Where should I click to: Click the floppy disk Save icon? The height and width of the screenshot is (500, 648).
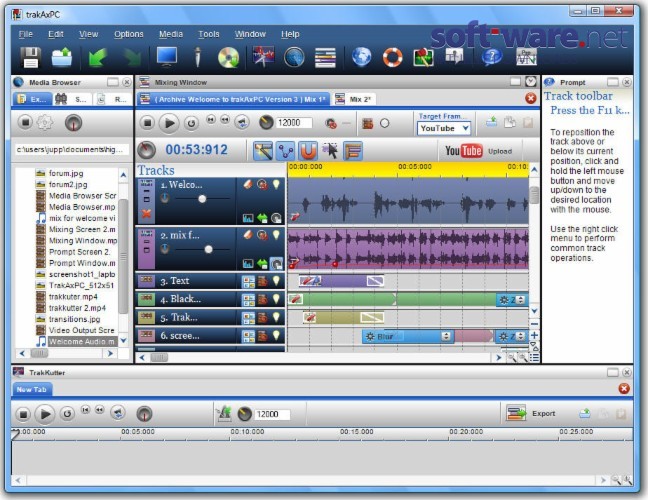coord(30,57)
